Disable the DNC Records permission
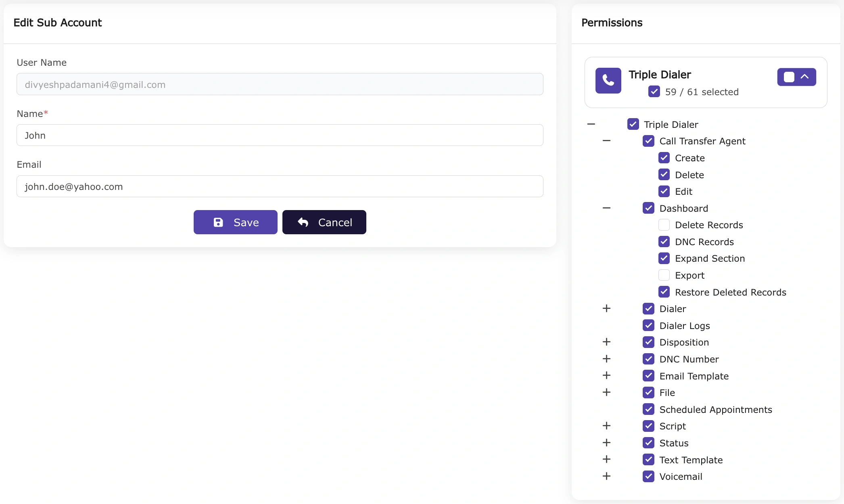Viewport: 844px width, 504px height. (664, 242)
